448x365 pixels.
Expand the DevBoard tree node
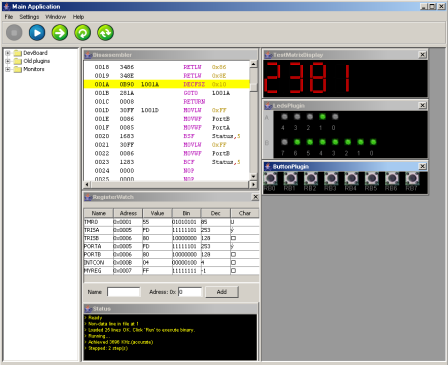point(8,53)
